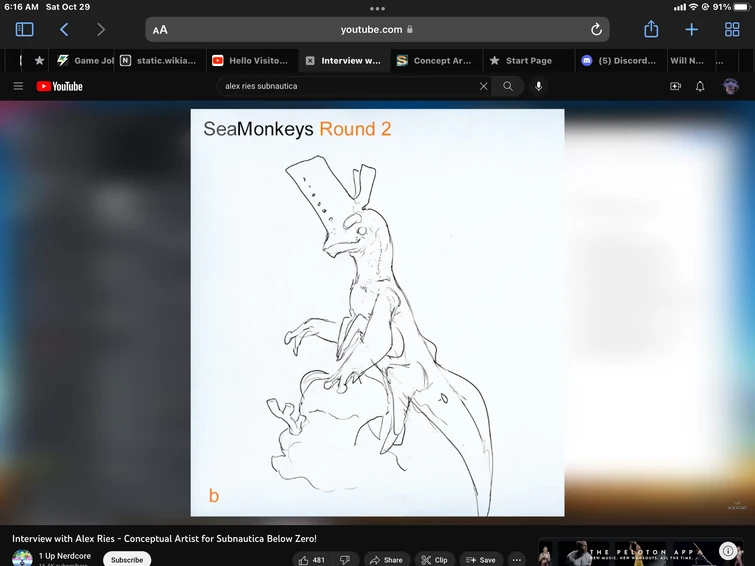The image size is (755, 566).
Task: Open the YouTube notifications bell
Action: [x=700, y=86]
